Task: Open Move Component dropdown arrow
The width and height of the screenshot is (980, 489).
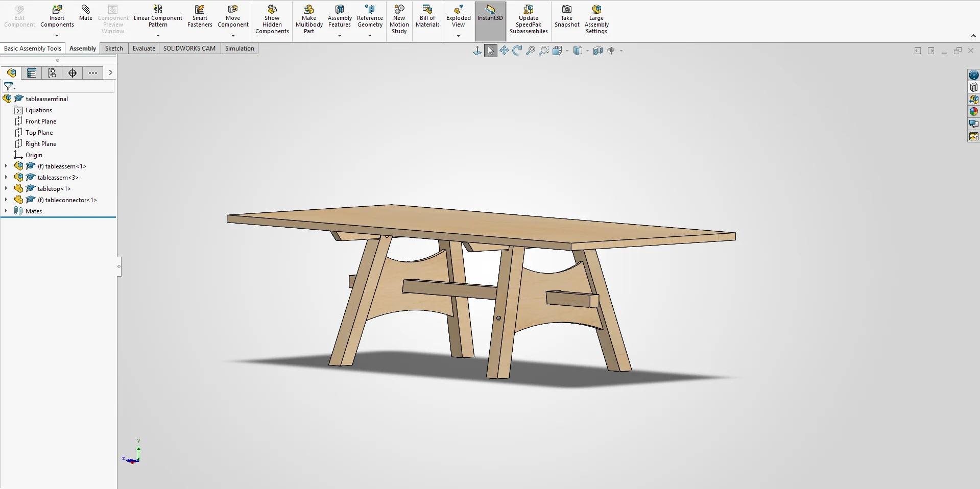Action: (x=233, y=36)
